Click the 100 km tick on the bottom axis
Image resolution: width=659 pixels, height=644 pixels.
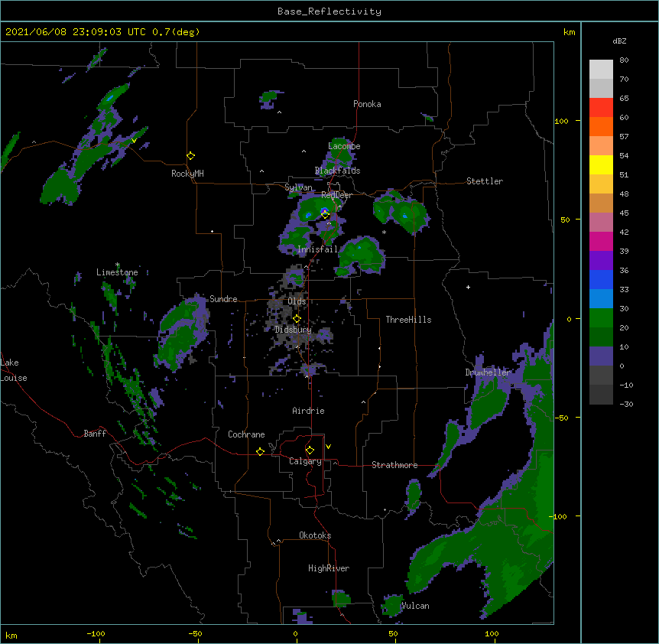492,633
